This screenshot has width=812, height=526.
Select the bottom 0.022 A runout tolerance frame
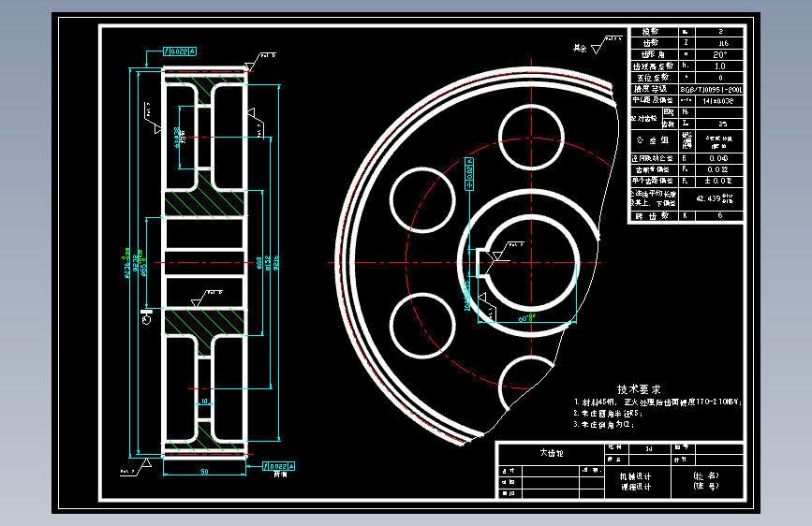pos(278,466)
